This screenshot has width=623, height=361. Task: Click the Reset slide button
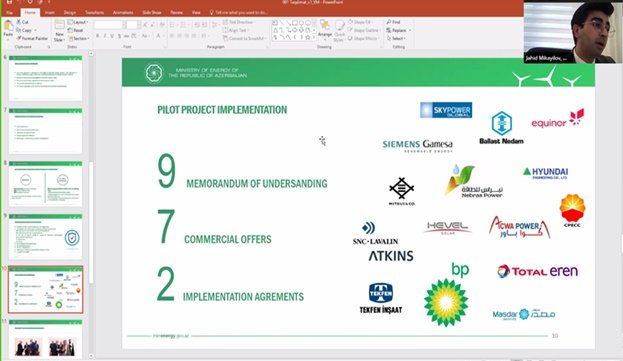coord(75,30)
